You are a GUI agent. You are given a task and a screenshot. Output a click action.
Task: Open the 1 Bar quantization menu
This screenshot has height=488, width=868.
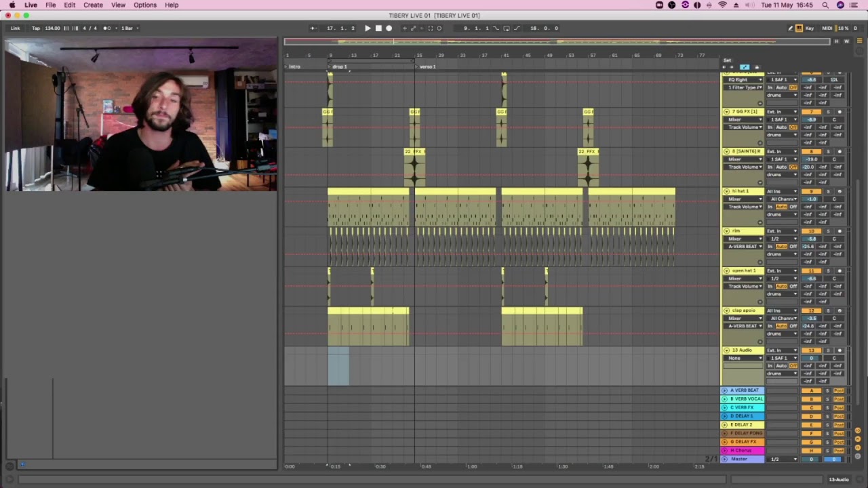(130, 28)
